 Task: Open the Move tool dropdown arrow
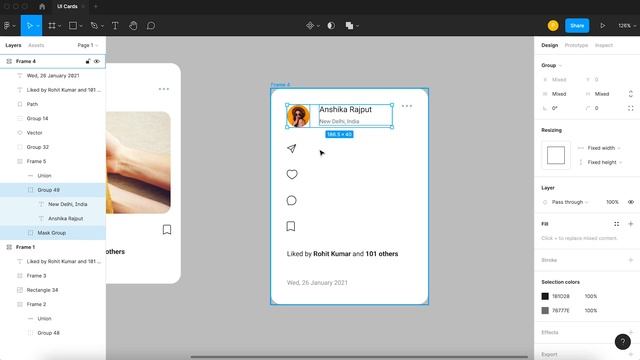click(x=38, y=26)
